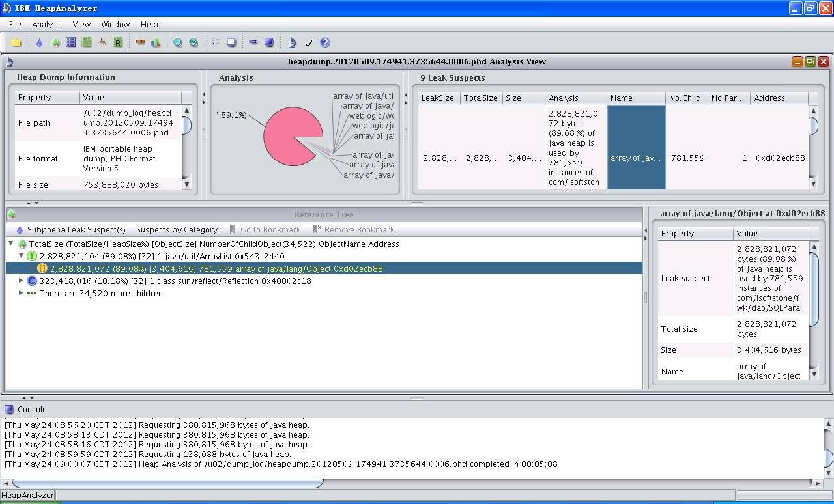Click the orange array icon in selected row
This screenshot has height=504, width=834.
pyautogui.click(x=42, y=268)
